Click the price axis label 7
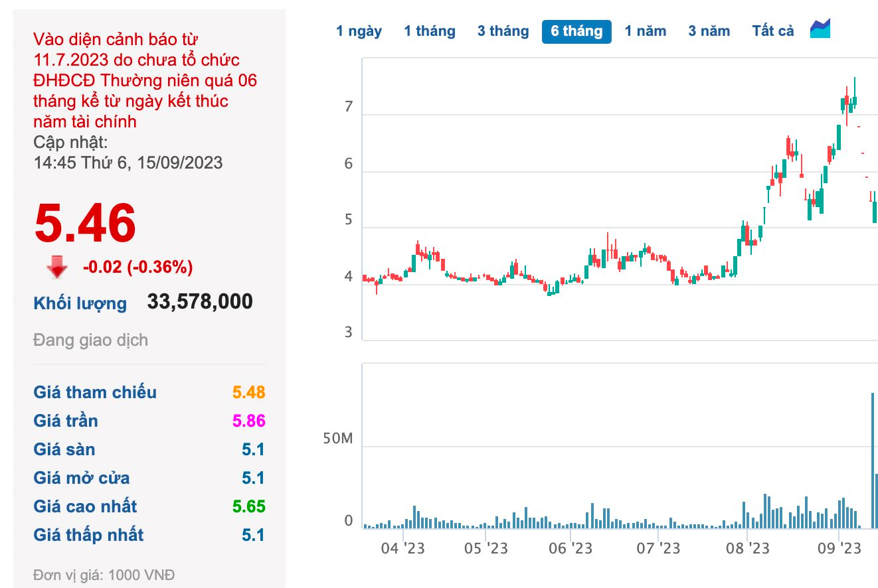The height and width of the screenshot is (588, 878). [349, 108]
